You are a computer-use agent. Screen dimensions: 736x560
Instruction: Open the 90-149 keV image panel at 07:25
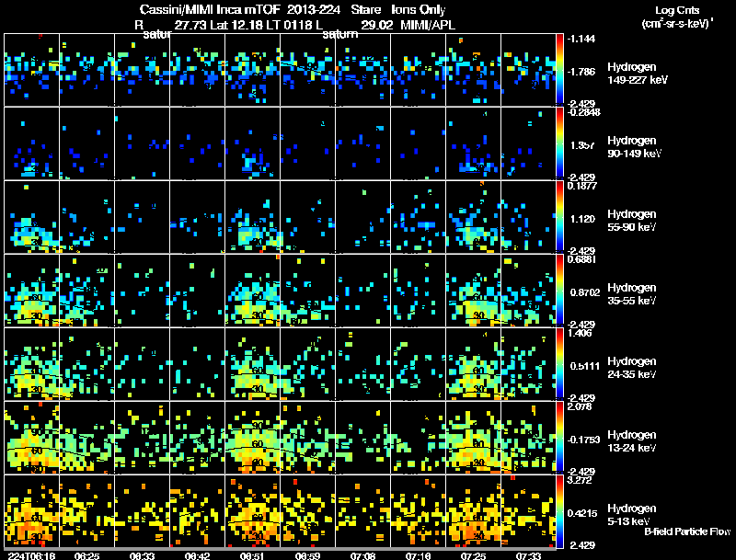(x=473, y=143)
